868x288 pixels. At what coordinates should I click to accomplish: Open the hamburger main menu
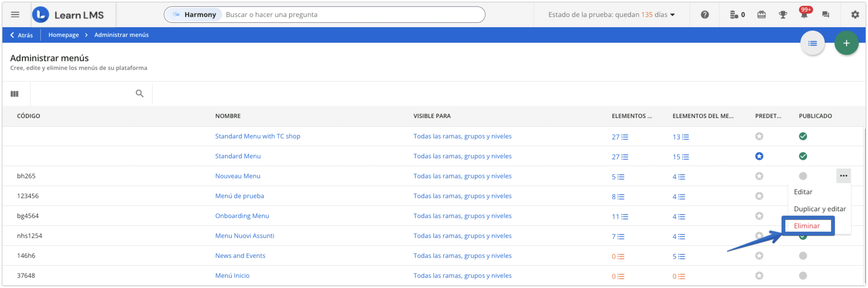(15, 15)
